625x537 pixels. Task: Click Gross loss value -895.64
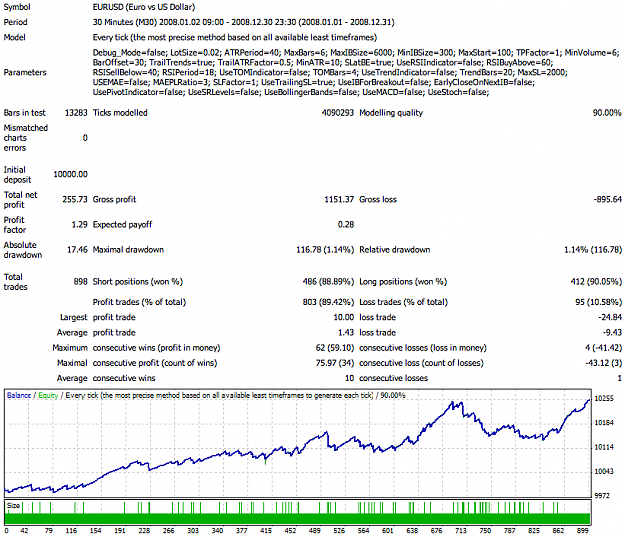click(x=607, y=199)
